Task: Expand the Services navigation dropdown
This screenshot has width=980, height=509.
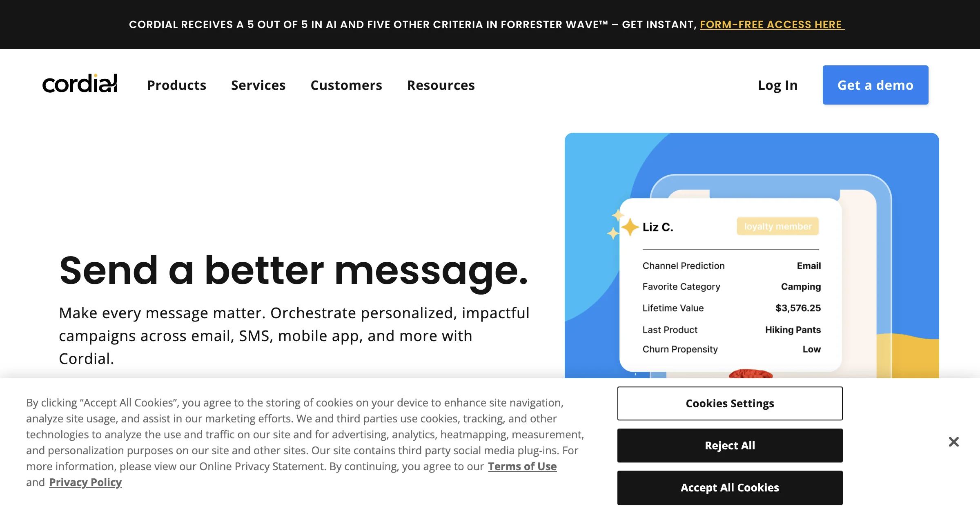Action: click(x=258, y=85)
